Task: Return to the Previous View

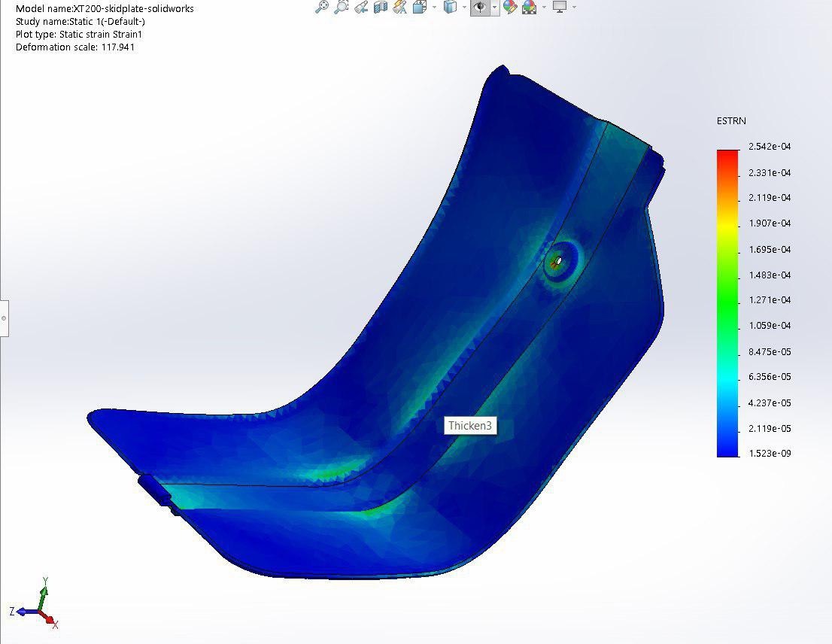Action: (361, 7)
